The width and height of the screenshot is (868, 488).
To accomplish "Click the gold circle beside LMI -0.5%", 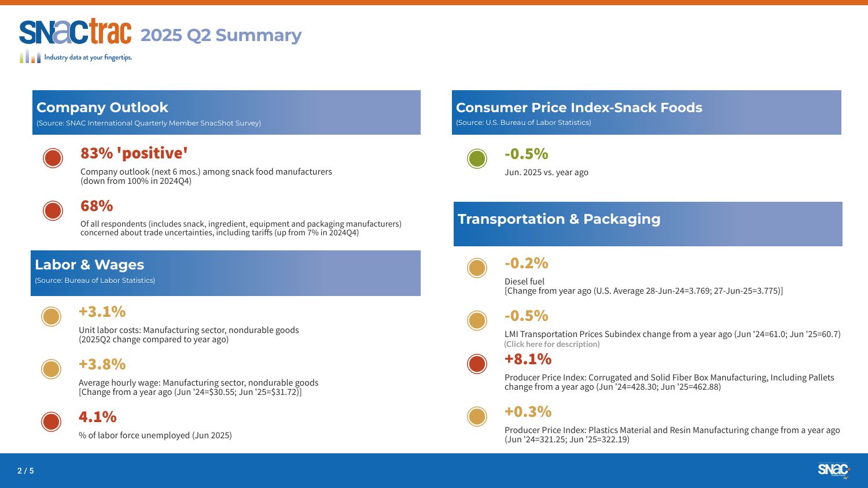I will [477, 320].
